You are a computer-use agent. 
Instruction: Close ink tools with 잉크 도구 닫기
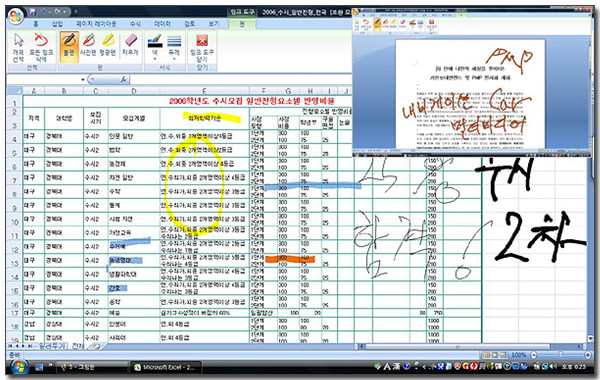coord(202,48)
